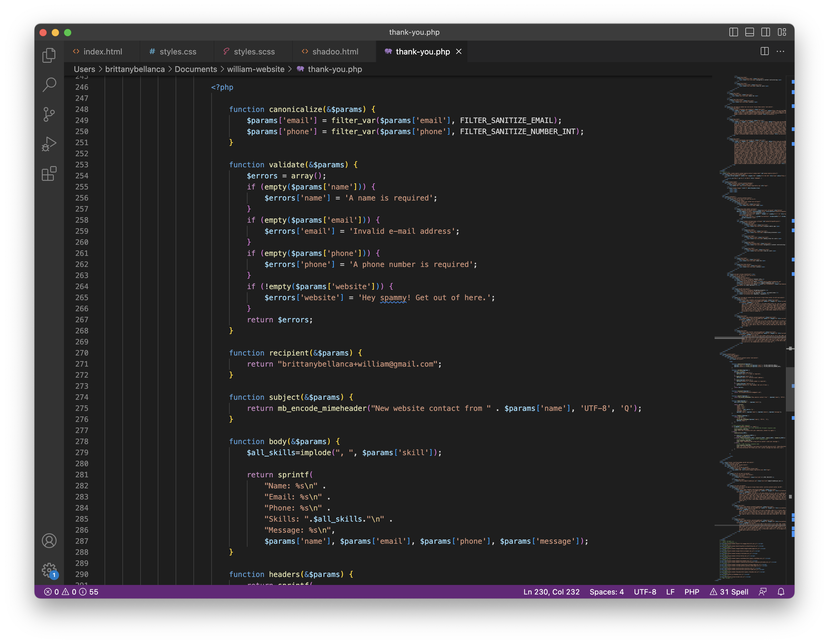This screenshot has width=829, height=644.
Task: Click FILTER_SANITIZE_EMAIL constant
Action: 506,120
